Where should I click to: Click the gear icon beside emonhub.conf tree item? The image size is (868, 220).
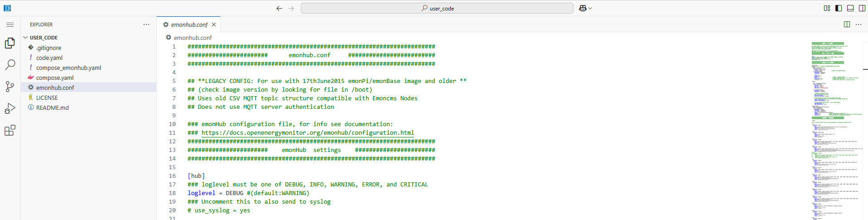(31, 87)
